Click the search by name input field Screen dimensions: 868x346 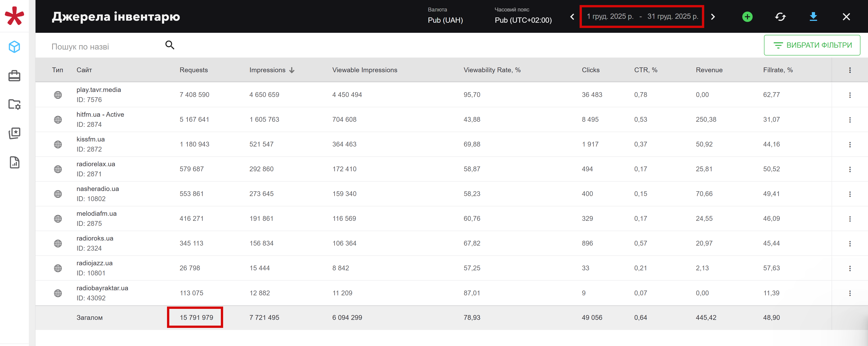point(104,47)
